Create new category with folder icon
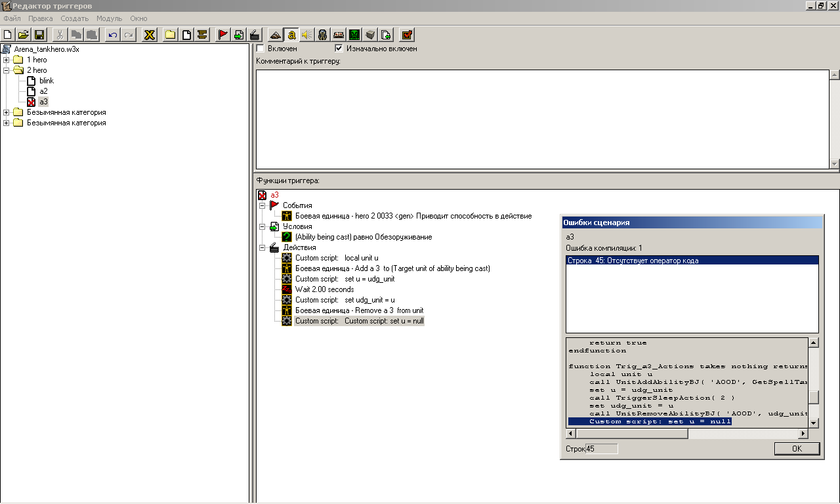The image size is (840, 504). tap(171, 35)
